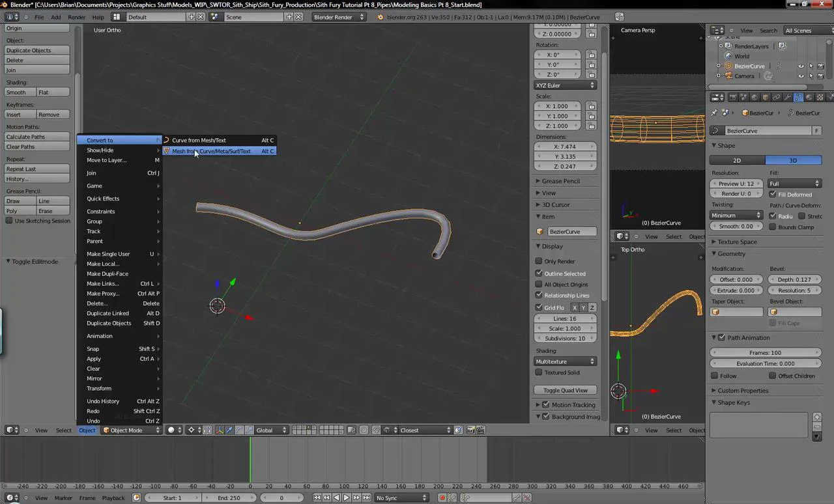Open the Material properties tab
Viewport: 834px width, 504px height.
coord(809,97)
